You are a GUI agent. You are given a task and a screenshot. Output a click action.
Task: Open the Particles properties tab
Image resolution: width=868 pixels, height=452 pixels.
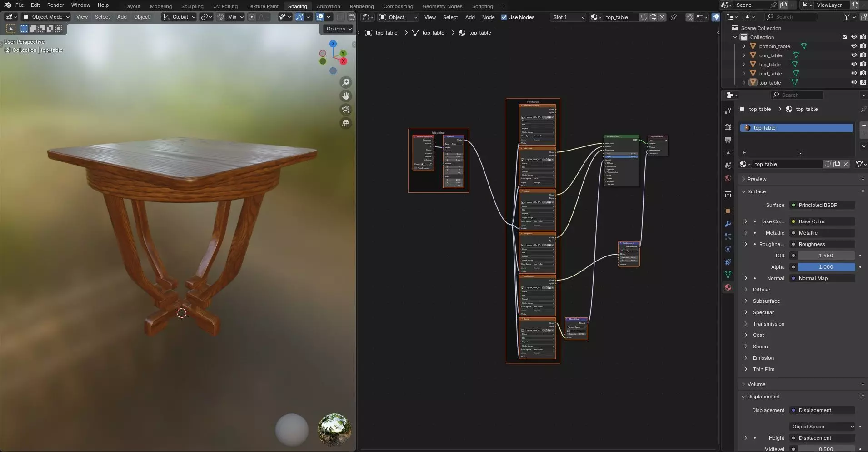tap(728, 236)
